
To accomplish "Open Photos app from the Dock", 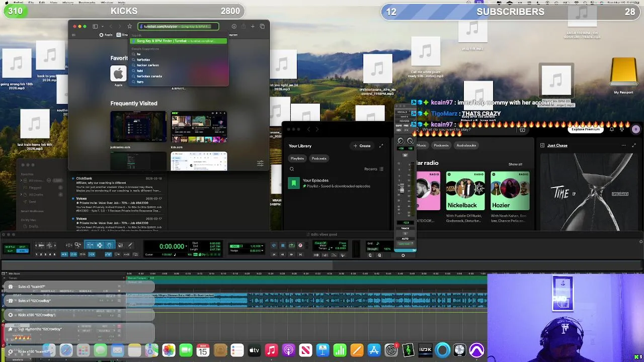I will (169, 350).
